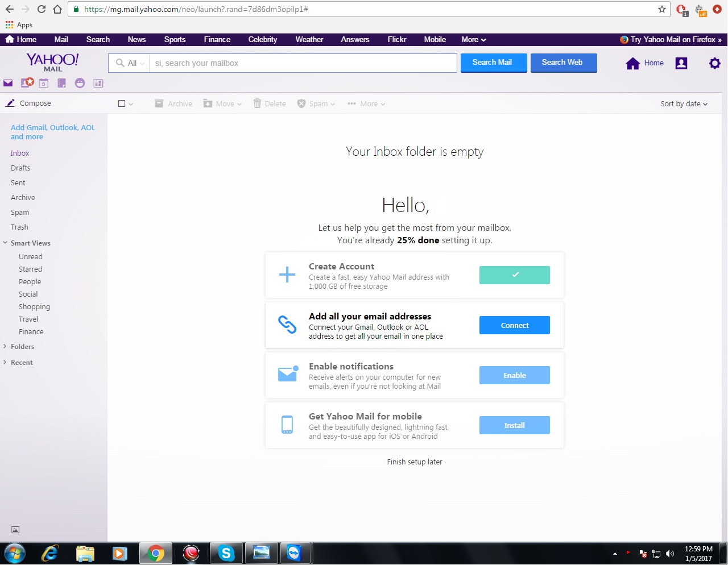Viewport: 728px width, 565px height.
Task: Click Add Gmail, Outlook, AOL and more link
Action: coord(53,132)
